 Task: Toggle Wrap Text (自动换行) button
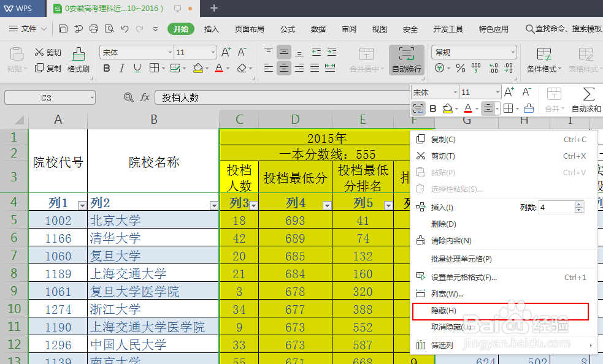pyautogui.click(x=407, y=60)
